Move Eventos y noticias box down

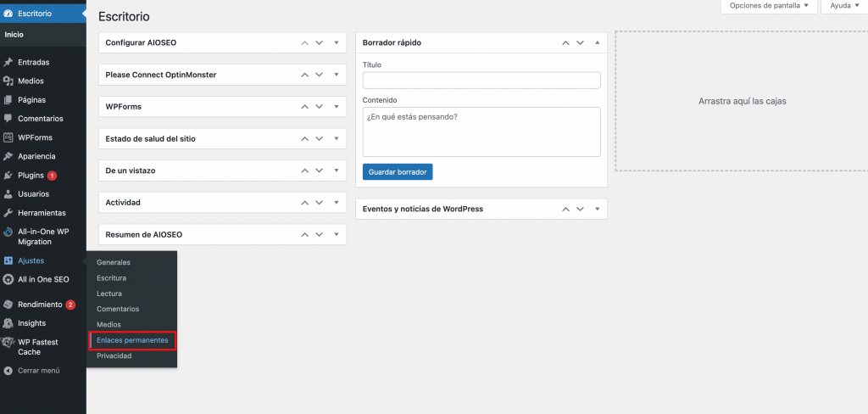pyautogui.click(x=580, y=209)
